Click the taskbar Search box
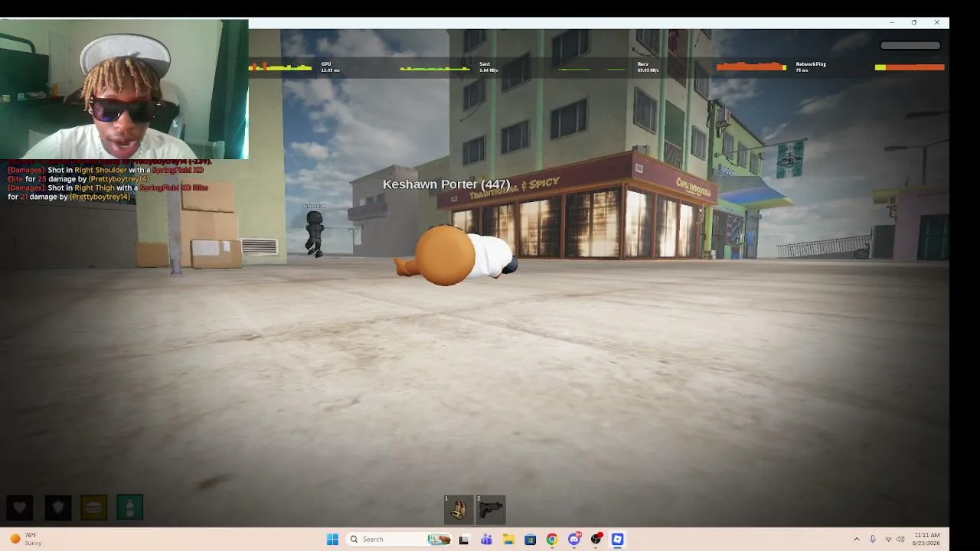Viewport: 980px width, 551px height. (x=398, y=540)
